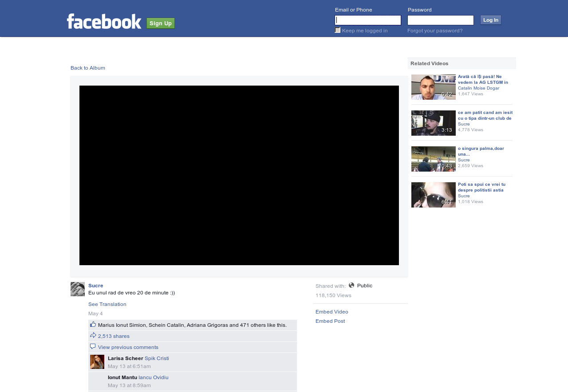Open 'Poti sa spui ce vrei' title
568x392 pixels.
pyautogui.click(x=481, y=187)
